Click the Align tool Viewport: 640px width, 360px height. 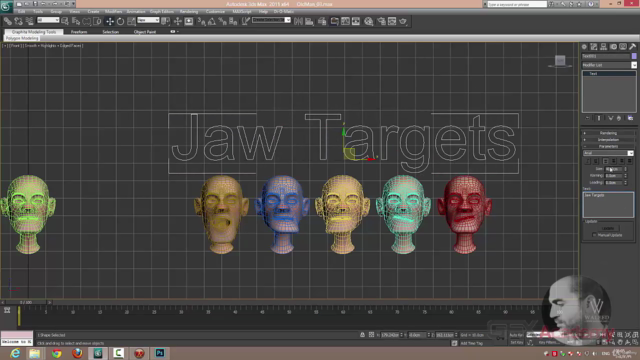tap(309, 21)
